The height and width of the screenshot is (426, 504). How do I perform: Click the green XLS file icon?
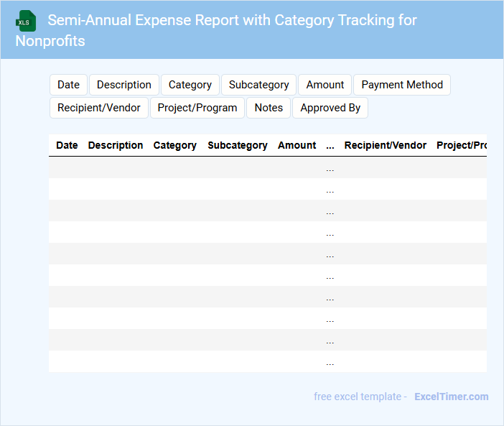pos(26,21)
